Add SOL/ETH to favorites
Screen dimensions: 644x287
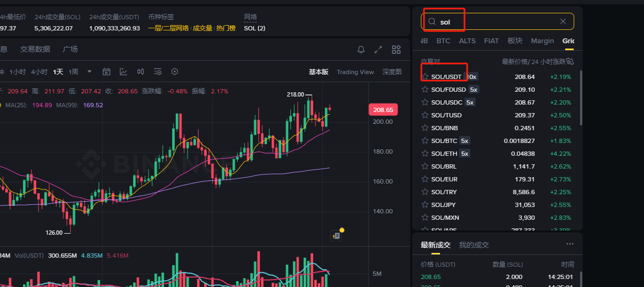tap(425, 154)
